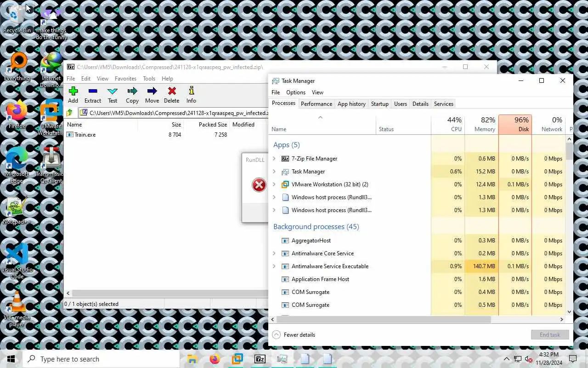Viewport: 588px width, 368px height.
Task: Open the 7-Zip Favorites menu
Action: 125,79
